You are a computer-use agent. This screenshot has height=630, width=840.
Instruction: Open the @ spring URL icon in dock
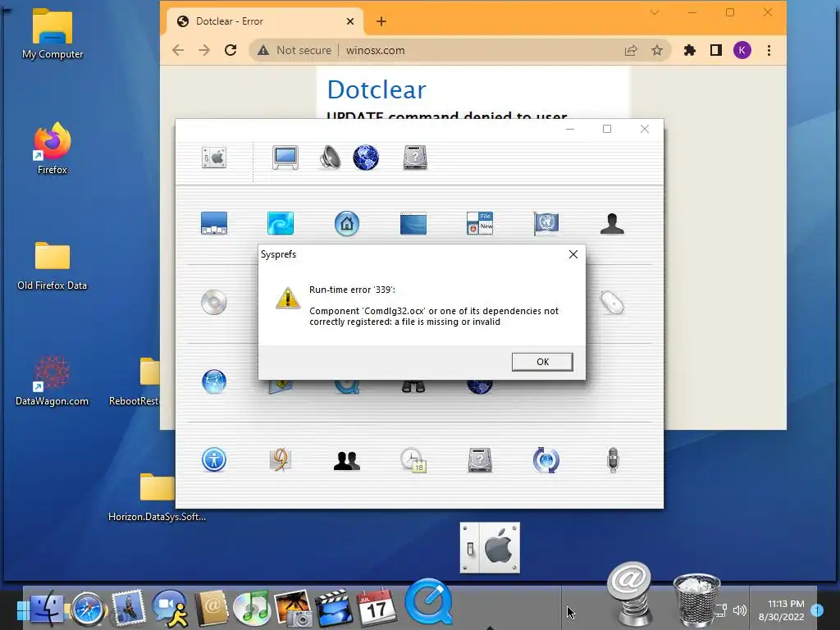point(630,594)
